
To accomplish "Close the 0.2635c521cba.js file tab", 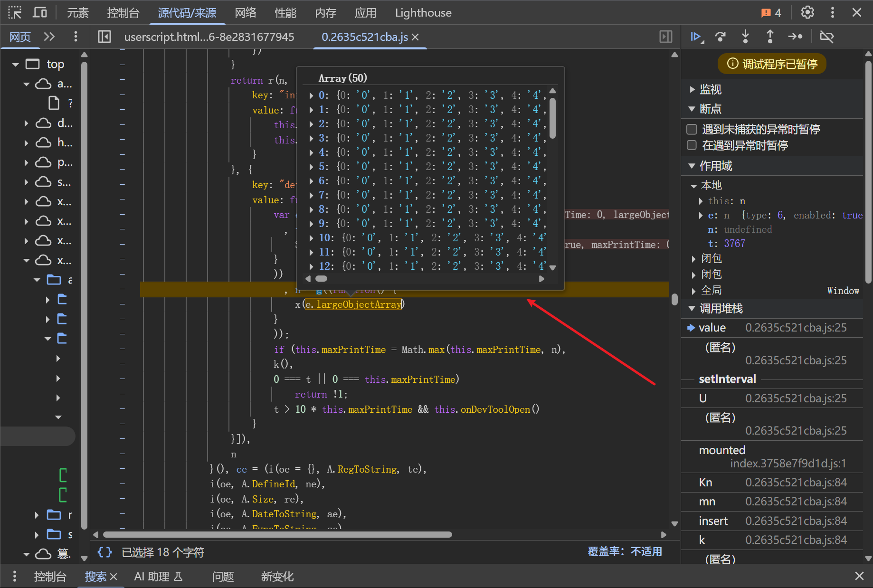I will pyautogui.click(x=415, y=37).
